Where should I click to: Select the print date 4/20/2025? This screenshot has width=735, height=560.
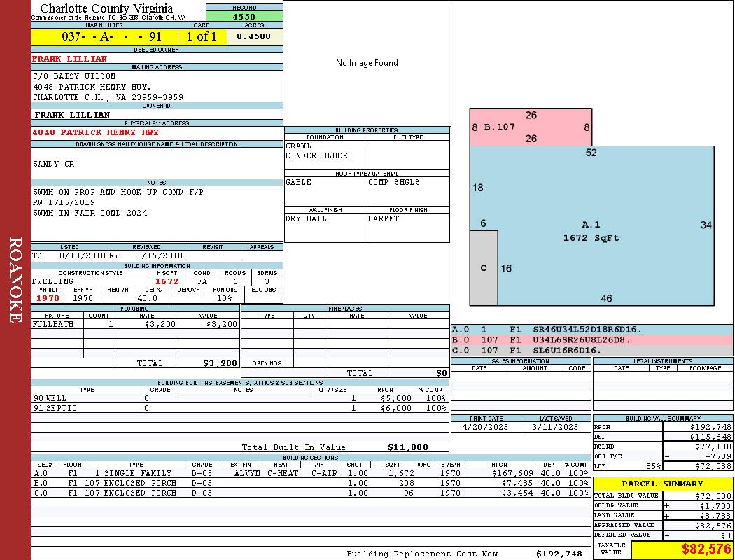coord(486,428)
